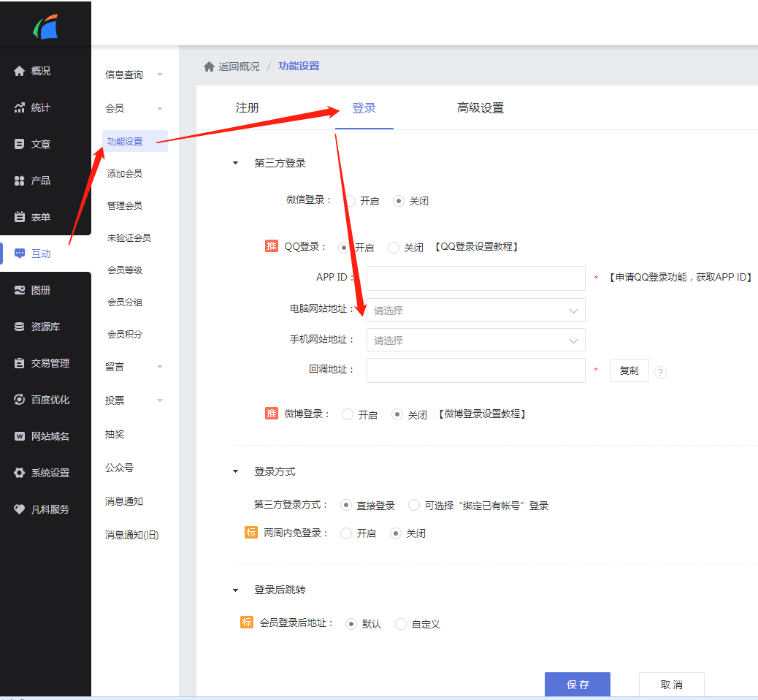Image resolution: width=758 pixels, height=700 pixels.
Task: Open 表单 icon in sidebar
Action: [x=19, y=217]
